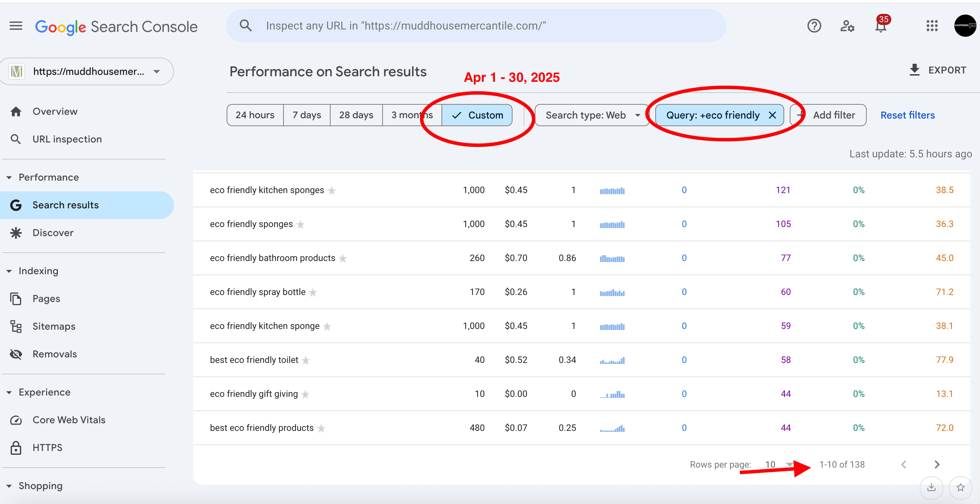Star the best eco friendly products query
The image size is (980, 504).
coord(321,428)
